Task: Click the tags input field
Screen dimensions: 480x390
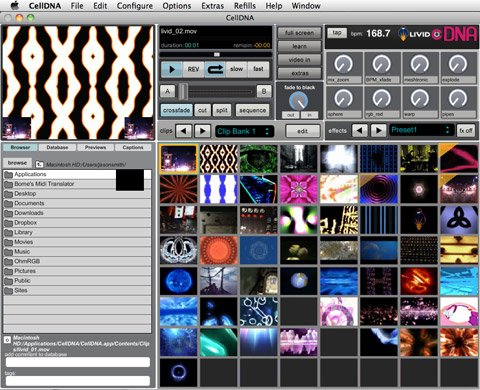Action: [x=78, y=381]
